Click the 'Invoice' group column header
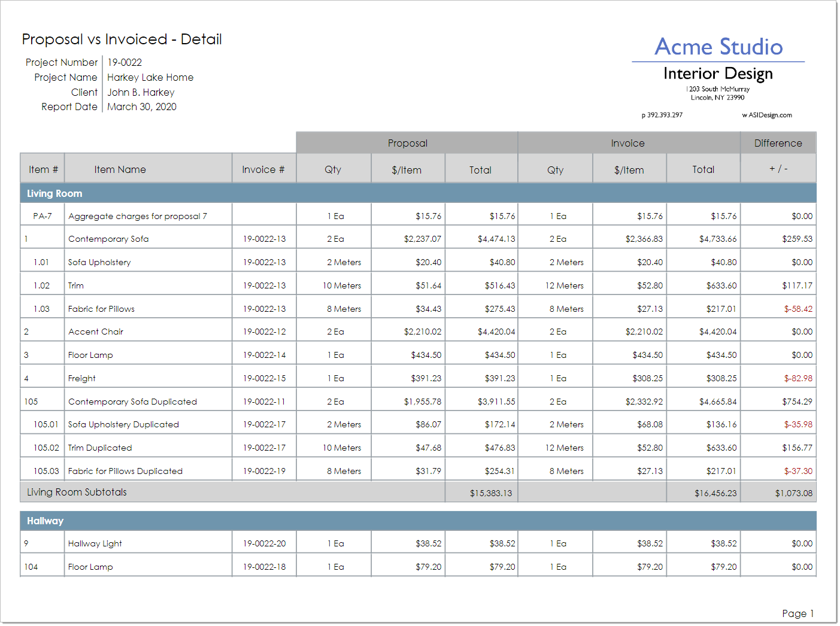The width and height of the screenshot is (840, 626). click(628, 143)
